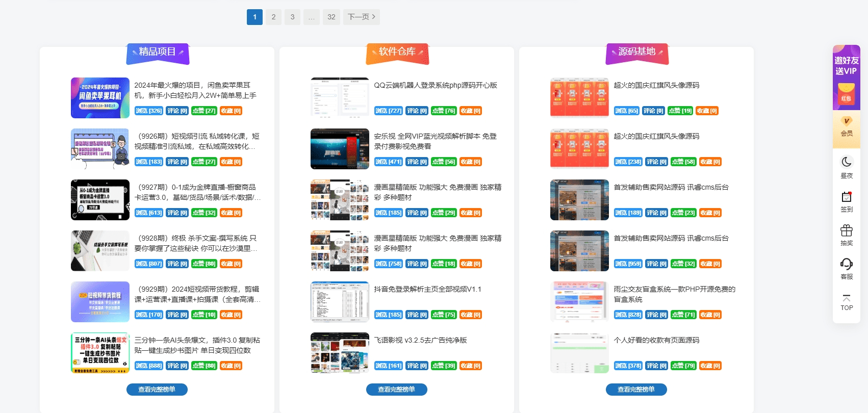Screen dimensions: 868x413
Task: Click the 签到 calendar check-in icon
Action: [846, 197]
